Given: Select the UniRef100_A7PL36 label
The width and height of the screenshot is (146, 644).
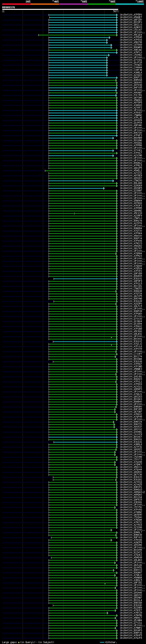Looking at the screenshot, I should click(131, 118).
